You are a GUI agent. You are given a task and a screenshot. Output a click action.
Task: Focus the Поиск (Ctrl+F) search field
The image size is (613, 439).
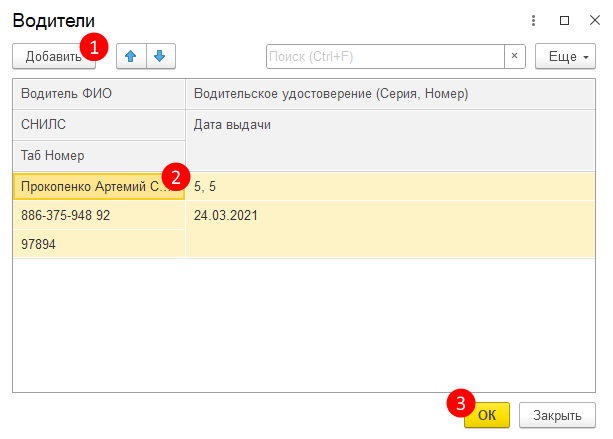click(x=385, y=56)
